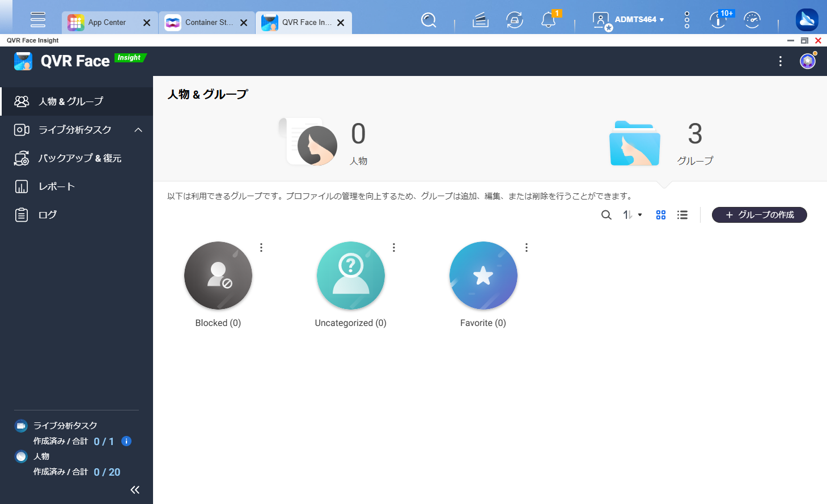
Task: Collapse the sidebar with double chevron
Action: pyautogui.click(x=135, y=490)
